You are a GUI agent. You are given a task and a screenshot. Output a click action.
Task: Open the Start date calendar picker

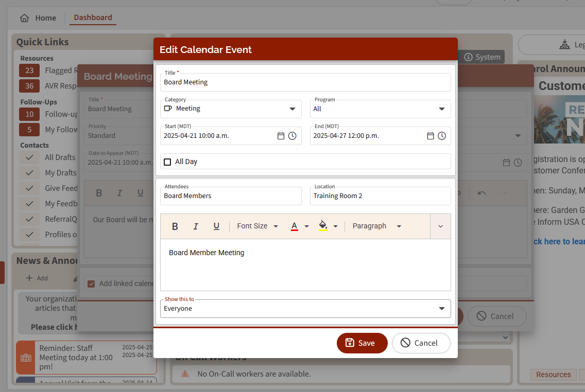point(281,136)
